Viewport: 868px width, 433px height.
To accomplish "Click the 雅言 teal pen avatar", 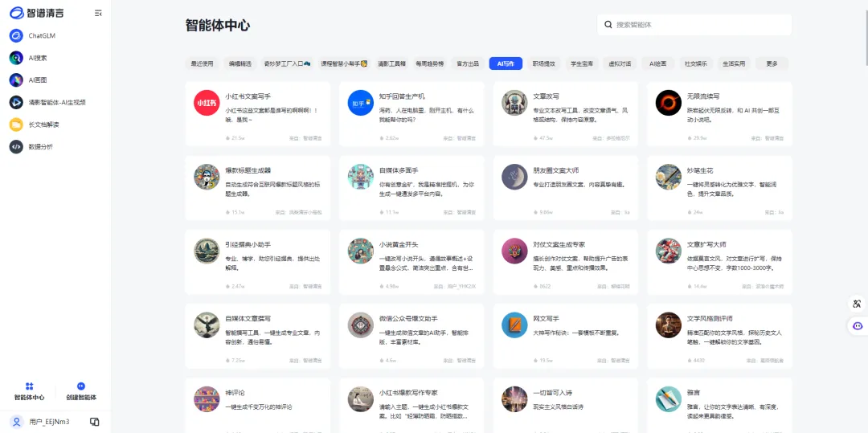I will (668, 399).
